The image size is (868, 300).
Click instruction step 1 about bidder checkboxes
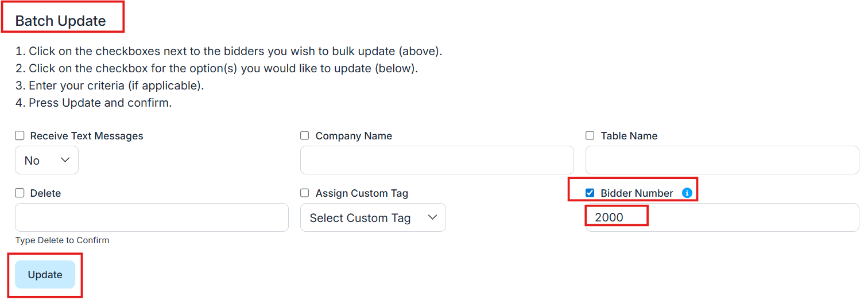[x=228, y=51]
